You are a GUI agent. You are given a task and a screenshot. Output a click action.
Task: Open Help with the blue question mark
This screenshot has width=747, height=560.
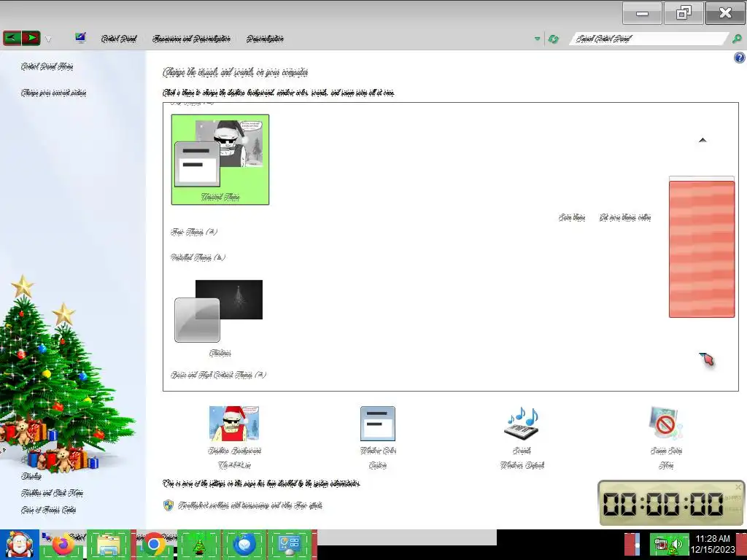point(740,58)
